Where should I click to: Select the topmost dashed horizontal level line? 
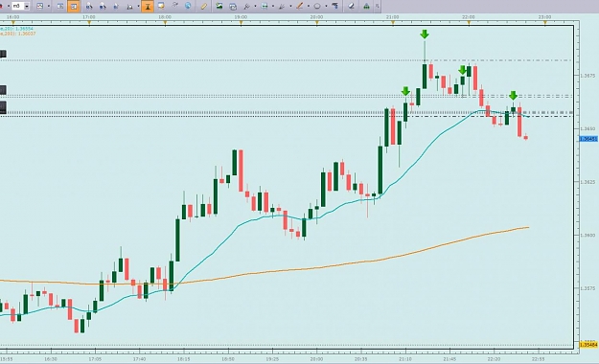287,60
